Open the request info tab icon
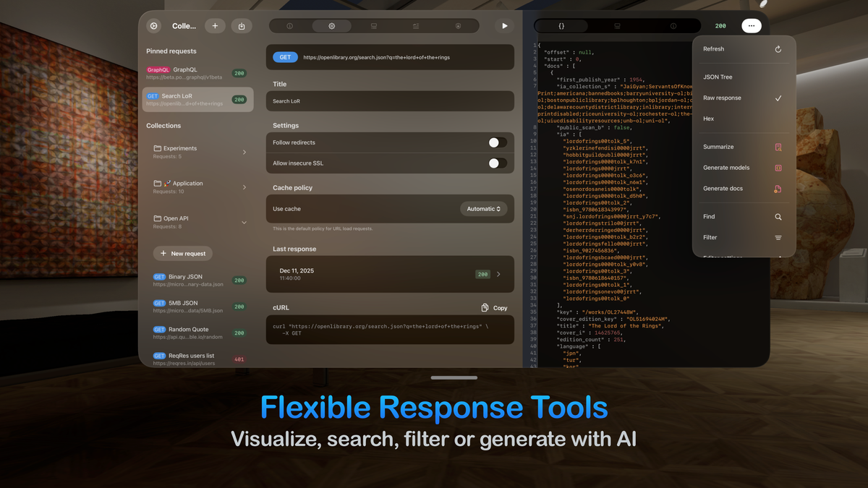868x488 pixels. coord(289,25)
